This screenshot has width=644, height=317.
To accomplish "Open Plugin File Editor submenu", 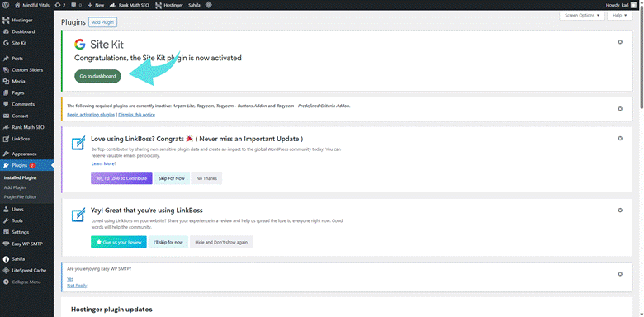I will point(20,196).
